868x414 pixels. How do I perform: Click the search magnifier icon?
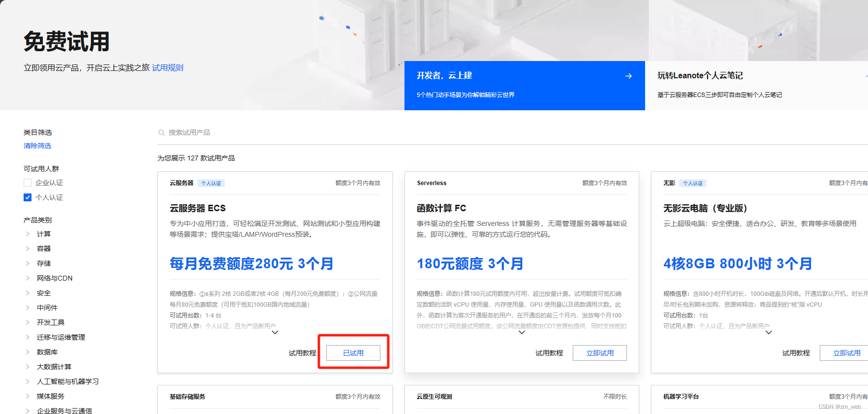point(161,132)
